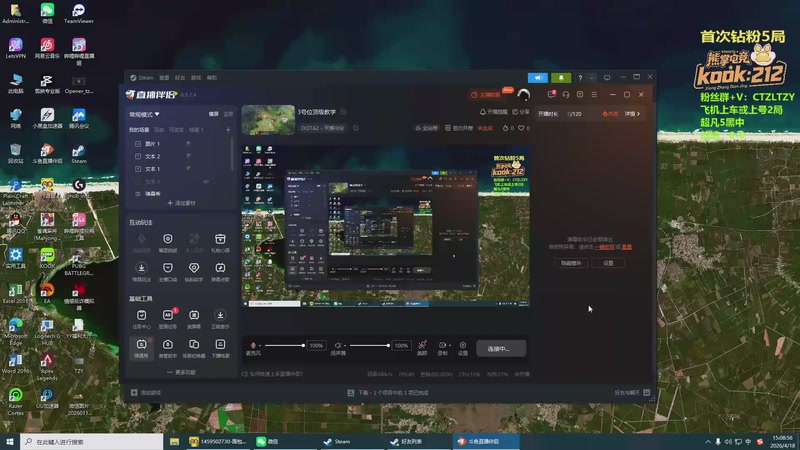Adjust the speaker volume slider
This screenshot has height=450, width=800.
[x=369, y=345]
